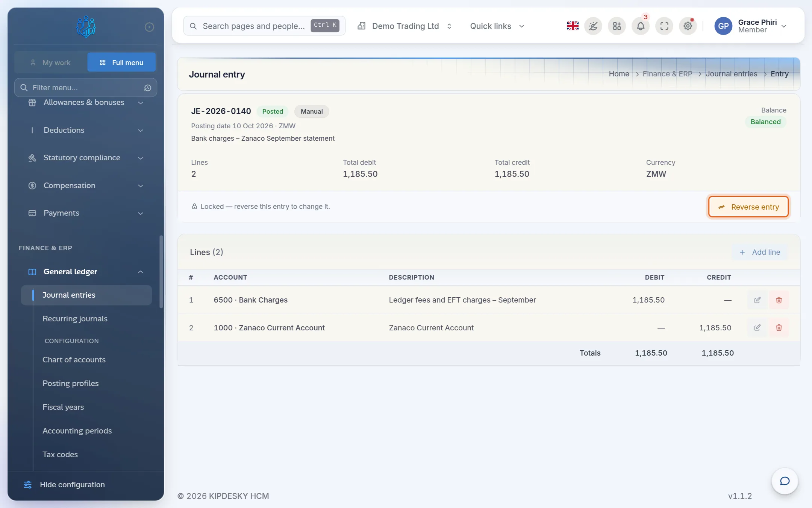Click the fullscreen icon in header

click(x=664, y=26)
